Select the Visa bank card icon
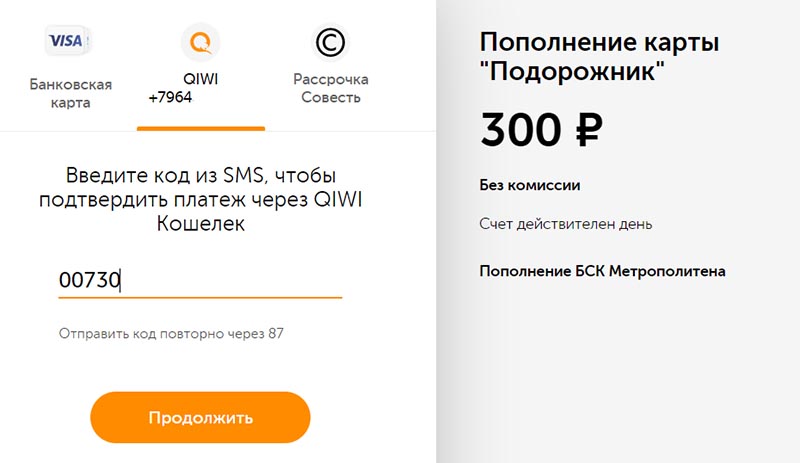This screenshot has width=800, height=463. (x=67, y=40)
